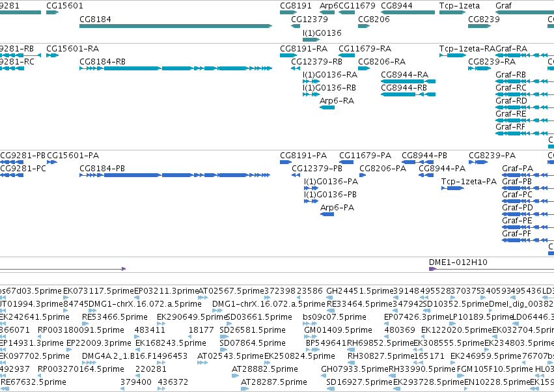Click the Tcp-1zeta-PA protein label
554x392 pixels.
[x=469, y=181]
